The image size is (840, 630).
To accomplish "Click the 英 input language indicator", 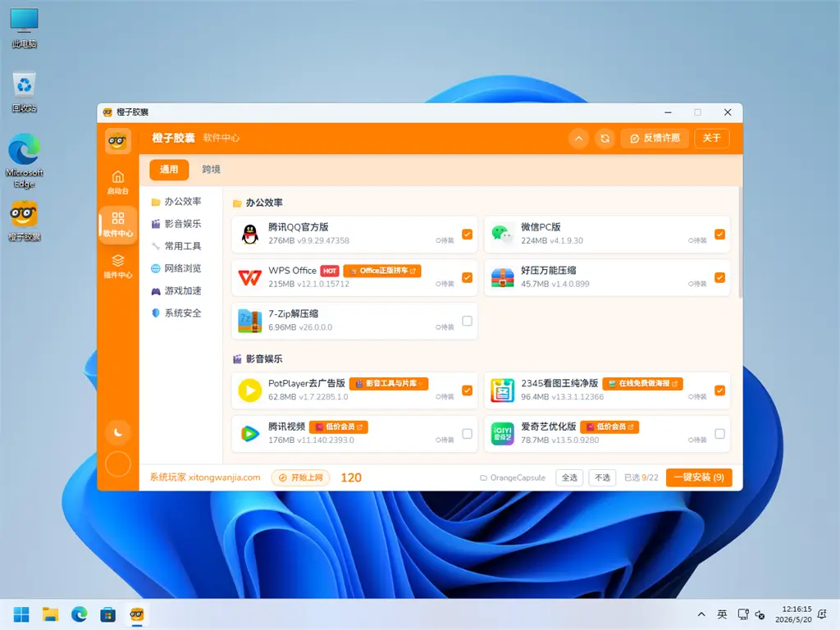I will [x=722, y=614].
